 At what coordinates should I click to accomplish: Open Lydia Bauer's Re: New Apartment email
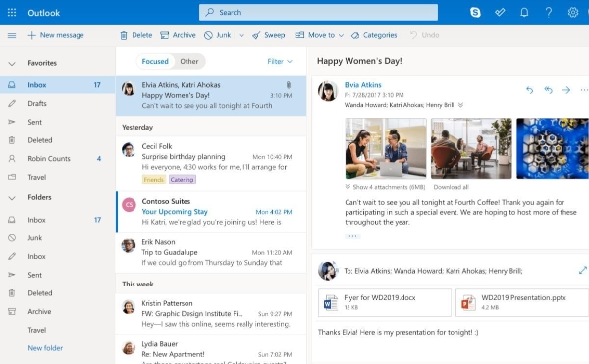(211, 349)
